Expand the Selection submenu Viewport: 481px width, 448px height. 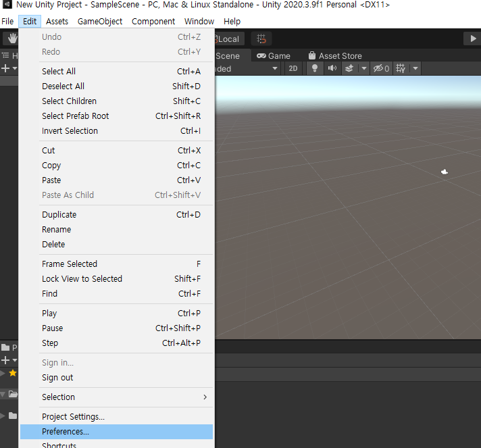117,397
